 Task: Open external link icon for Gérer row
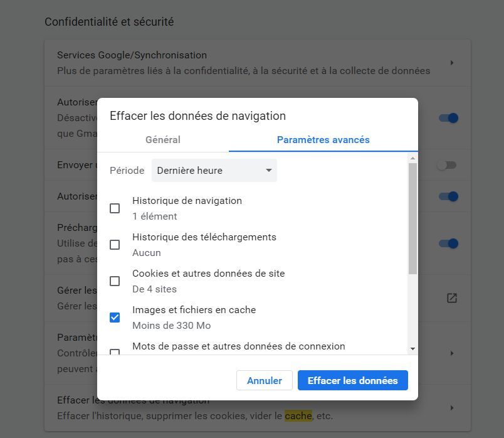tap(451, 298)
